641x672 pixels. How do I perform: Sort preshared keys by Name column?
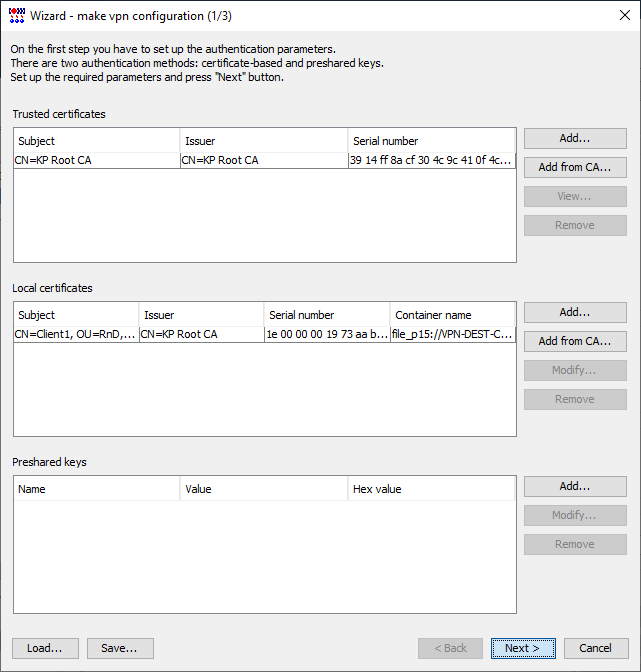click(96, 489)
